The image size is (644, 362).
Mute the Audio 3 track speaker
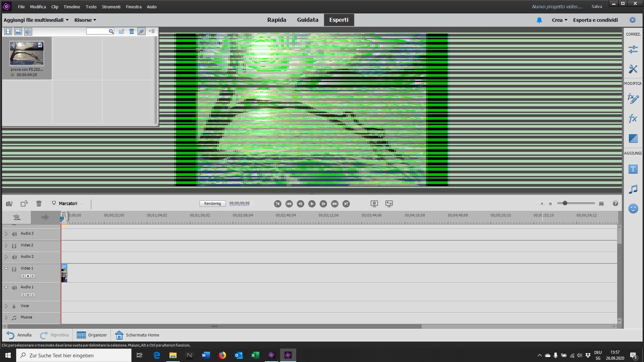click(14, 234)
